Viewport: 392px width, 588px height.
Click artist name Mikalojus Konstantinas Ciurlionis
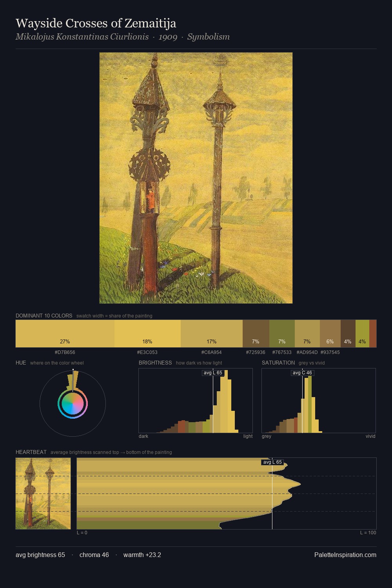click(x=82, y=37)
